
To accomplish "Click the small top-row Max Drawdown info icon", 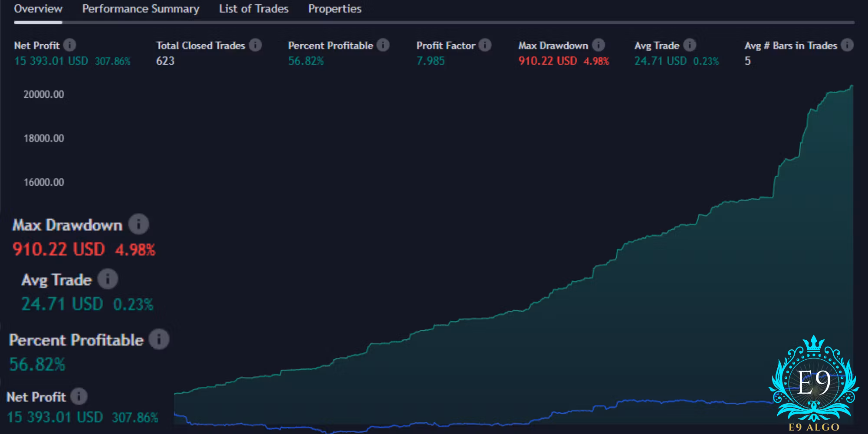I will 598,45.
